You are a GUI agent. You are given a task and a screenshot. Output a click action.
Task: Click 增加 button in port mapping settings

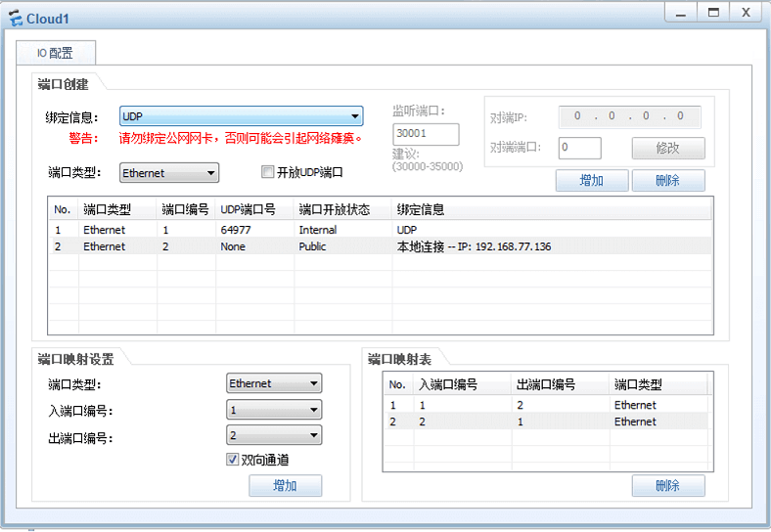click(x=285, y=486)
